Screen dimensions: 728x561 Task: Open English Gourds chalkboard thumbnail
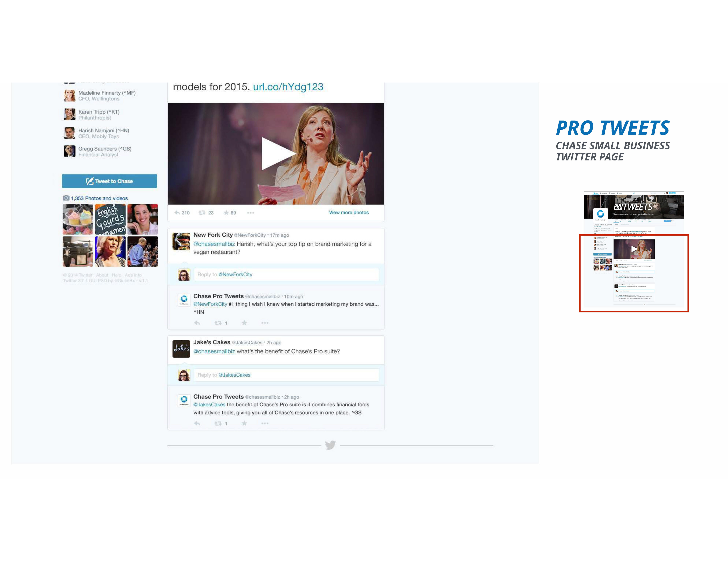pyautogui.click(x=110, y=219)
